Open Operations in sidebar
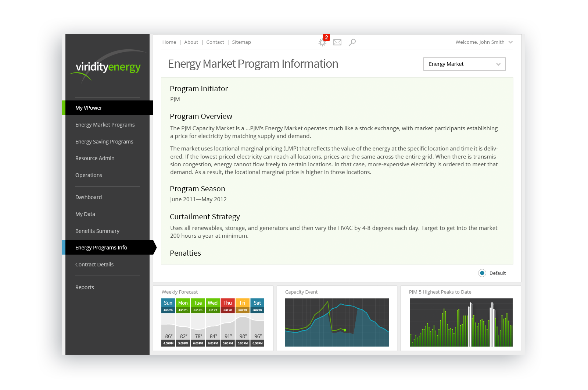The width and height of the screenshot is (588, 390). click(89, 175)
